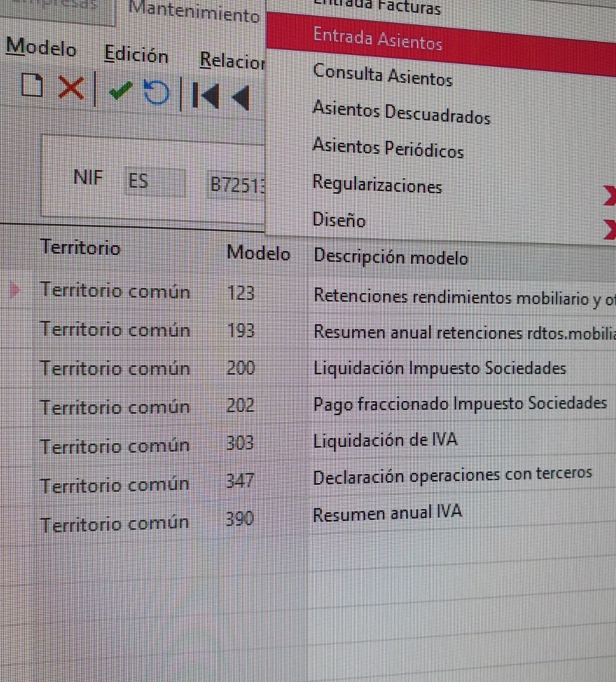Click Territorio común in row 347
Screen dimensions: 616x682
[x=115, y=485]
